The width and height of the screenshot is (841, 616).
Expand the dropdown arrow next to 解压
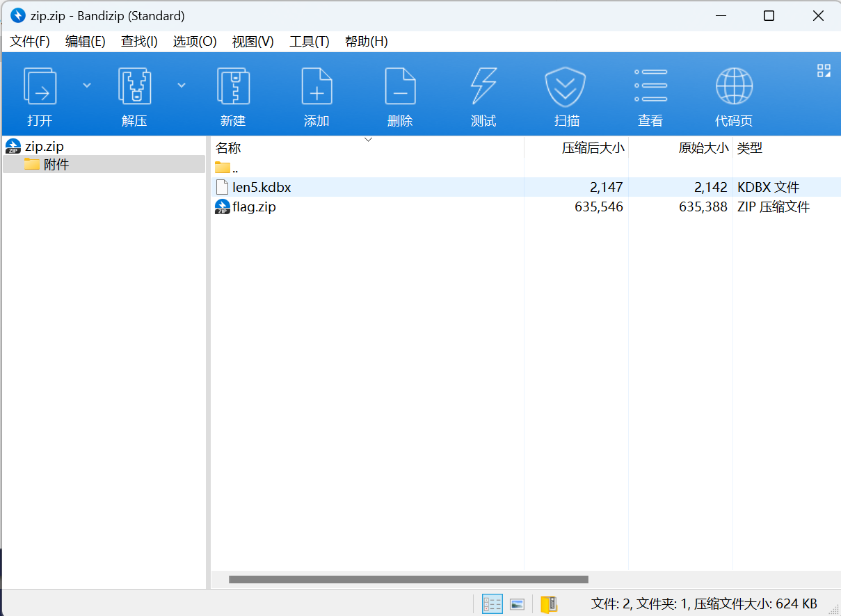point(182,86)
